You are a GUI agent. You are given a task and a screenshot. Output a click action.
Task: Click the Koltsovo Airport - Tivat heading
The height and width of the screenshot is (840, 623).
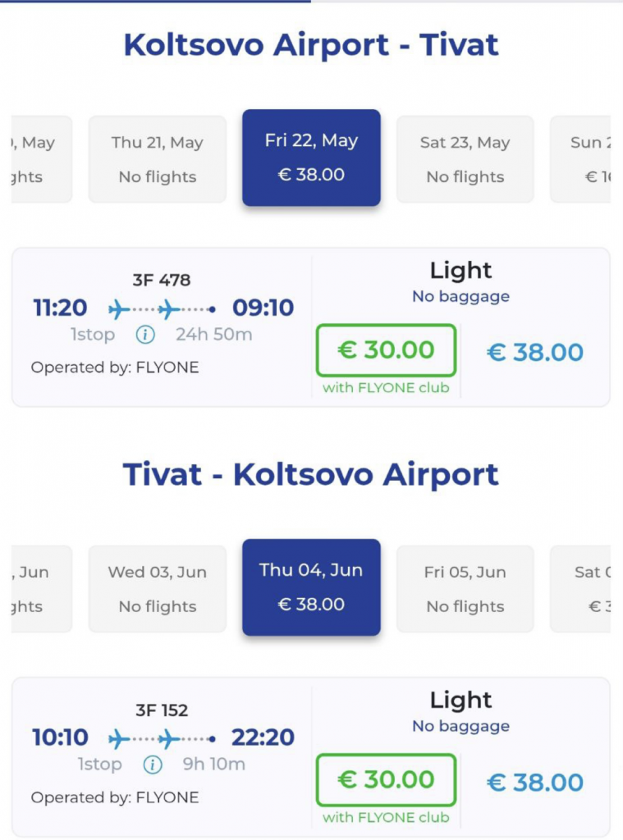[x=311, y=45]
